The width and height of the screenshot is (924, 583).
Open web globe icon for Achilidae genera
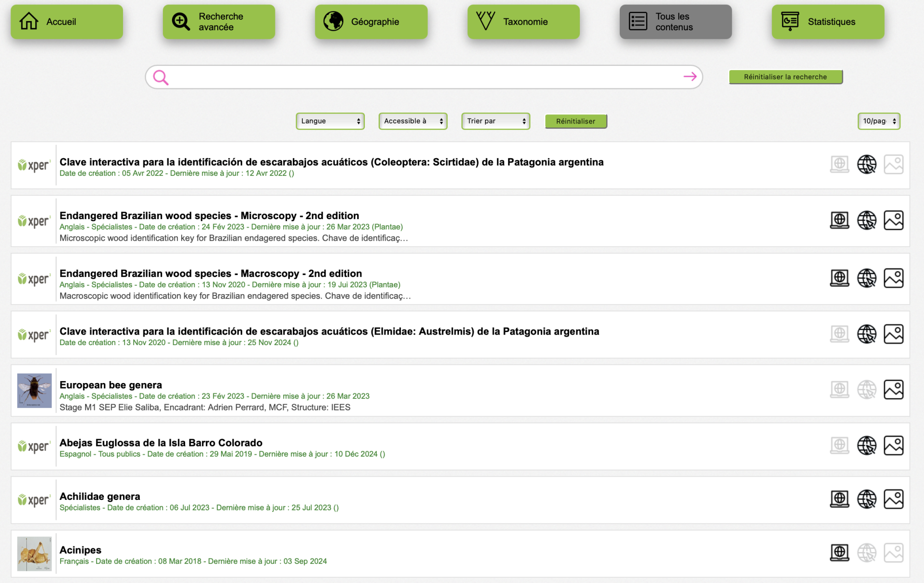tap(866, 499)
